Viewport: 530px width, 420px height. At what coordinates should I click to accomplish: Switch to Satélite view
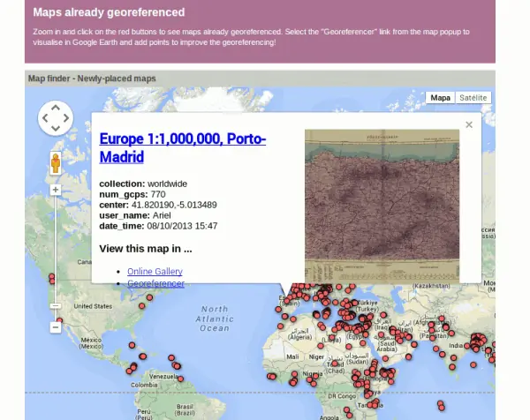pyautogui.click(x=473, y=98)
